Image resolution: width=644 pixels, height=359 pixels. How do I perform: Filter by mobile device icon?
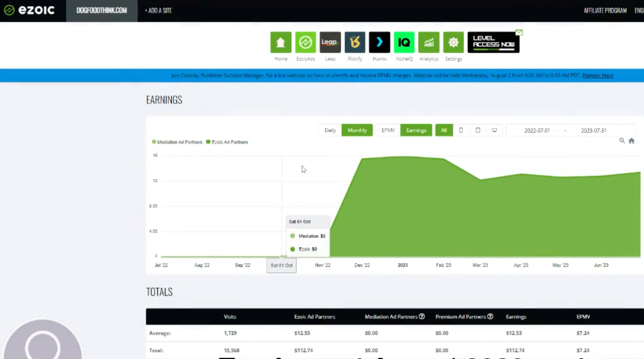(461, 130)
